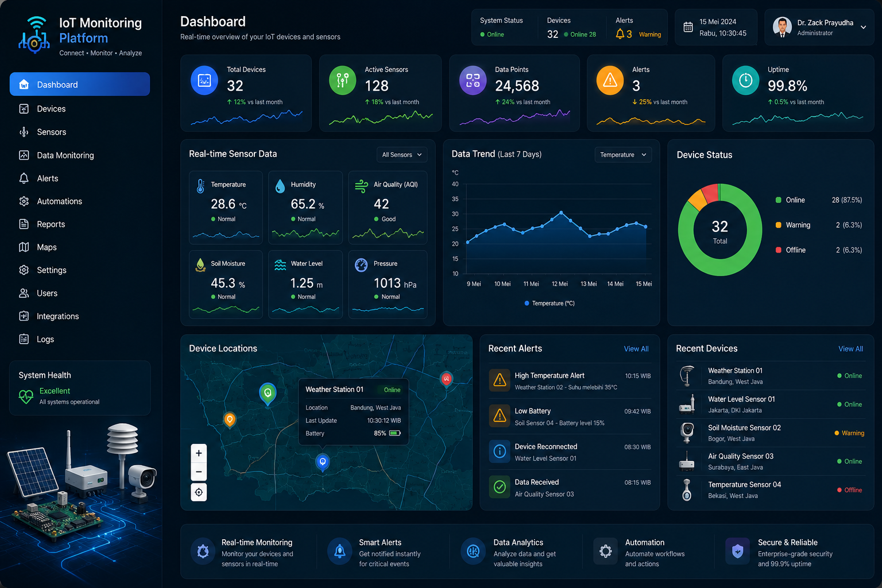Click the map locate/recenter button
The width and height of the screenshot is (882, 588).
(x=199, y=492)
